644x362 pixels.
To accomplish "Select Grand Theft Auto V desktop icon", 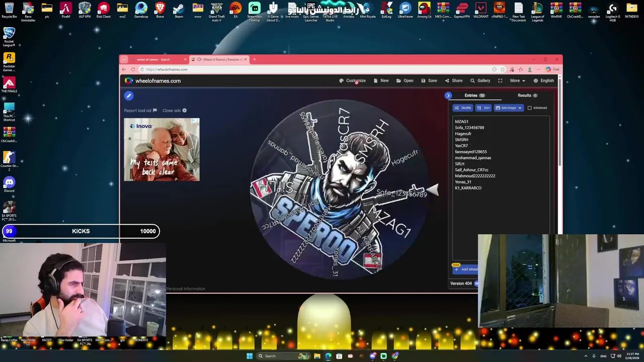I will click(x=216, y=11).
